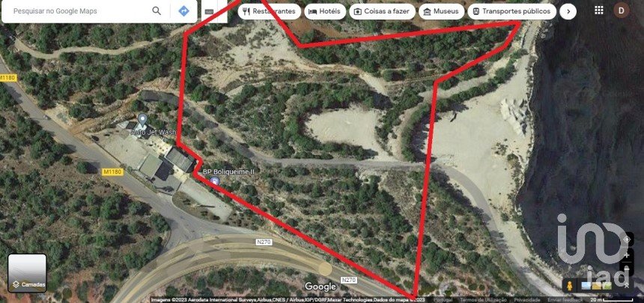Viewport: 644px width, 303px height.
Task: Focus the Pesquisar no Google Maps field
Action: coord(78,11)
